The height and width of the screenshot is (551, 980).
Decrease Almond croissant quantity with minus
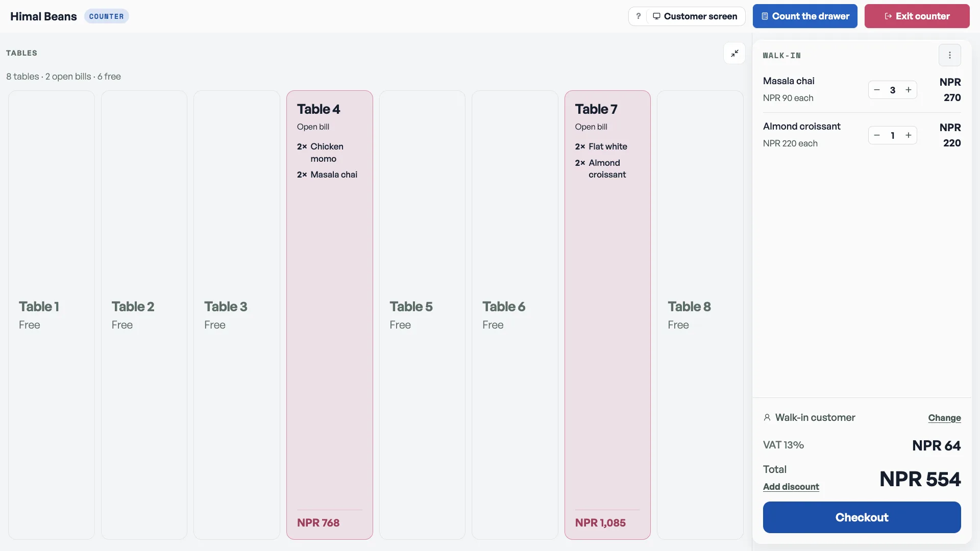coord(877,135)
